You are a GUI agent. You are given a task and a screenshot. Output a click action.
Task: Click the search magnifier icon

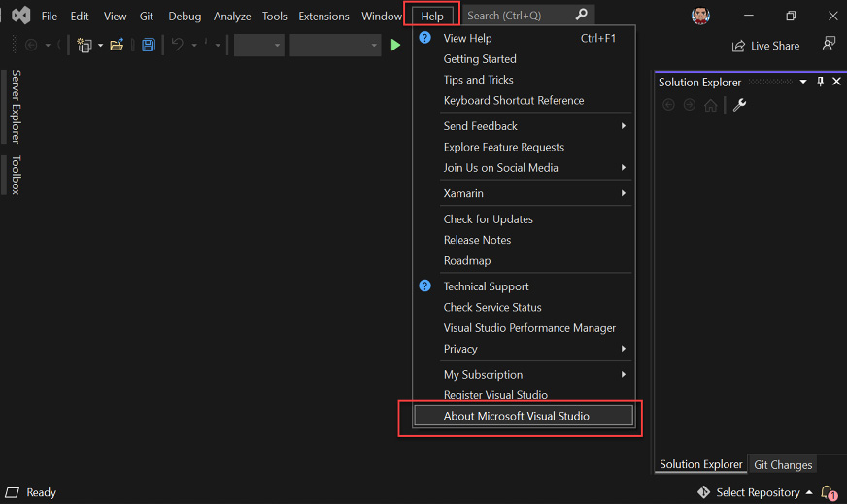click(581, 15)
